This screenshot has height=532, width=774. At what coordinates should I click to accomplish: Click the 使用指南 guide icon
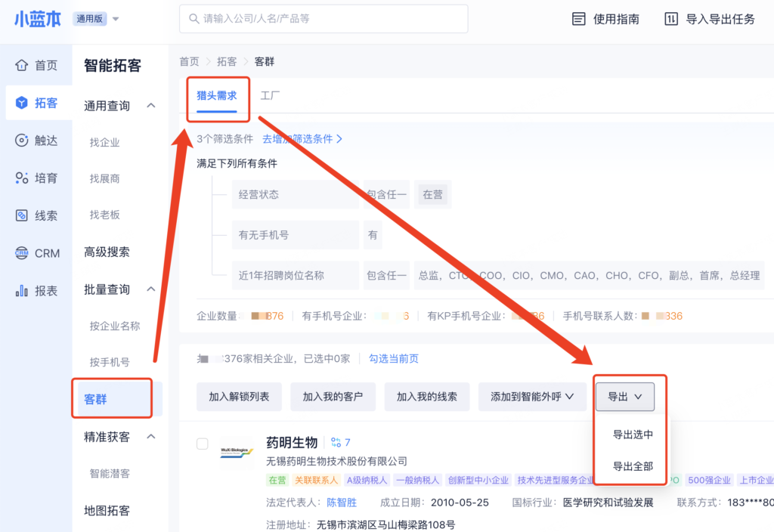pos(579,20)
